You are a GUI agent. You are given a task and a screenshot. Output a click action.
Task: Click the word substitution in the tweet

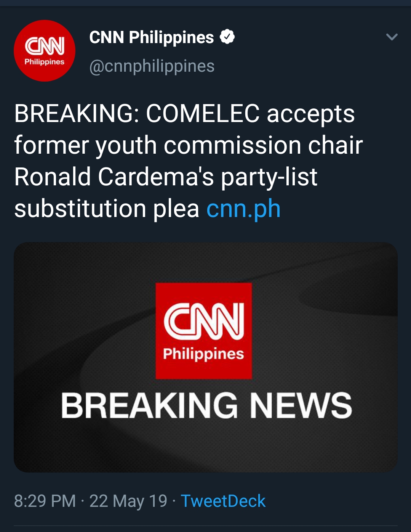[x=80, y=209]
